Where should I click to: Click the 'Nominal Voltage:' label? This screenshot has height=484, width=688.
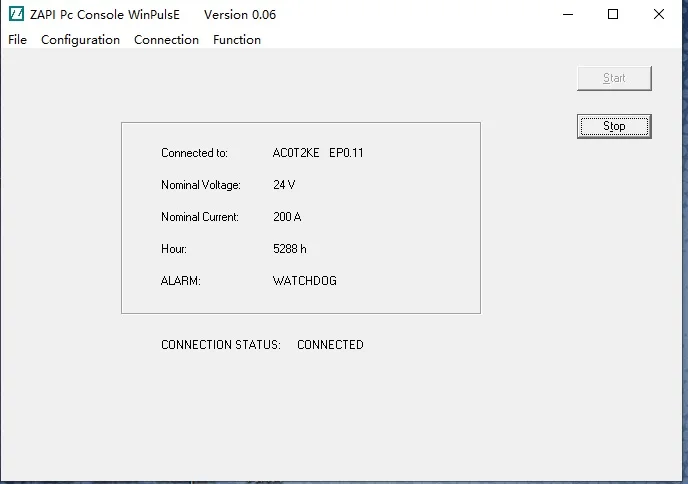(x=201, y=185)
